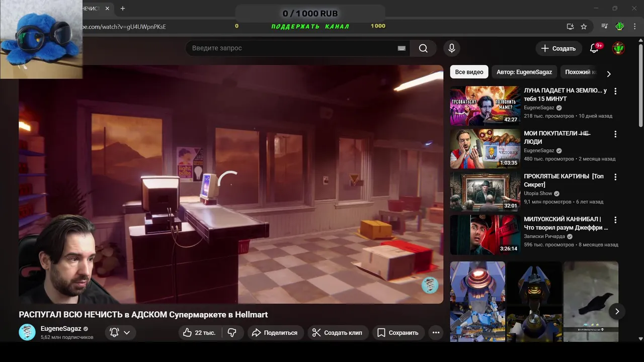Image resolution: width=644 pixels, height=362 pixels.
Task: Open Chrome three-dot menu
Action: 634,26
